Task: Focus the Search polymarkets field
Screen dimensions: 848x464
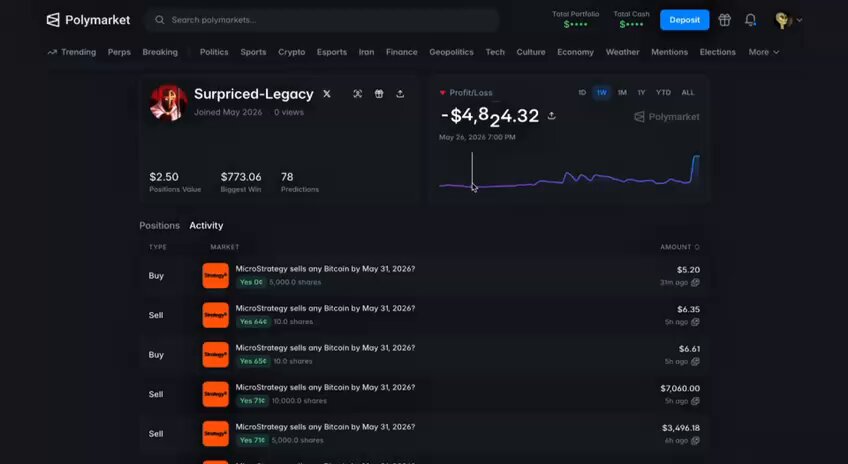Action: [x=322, y=20]
